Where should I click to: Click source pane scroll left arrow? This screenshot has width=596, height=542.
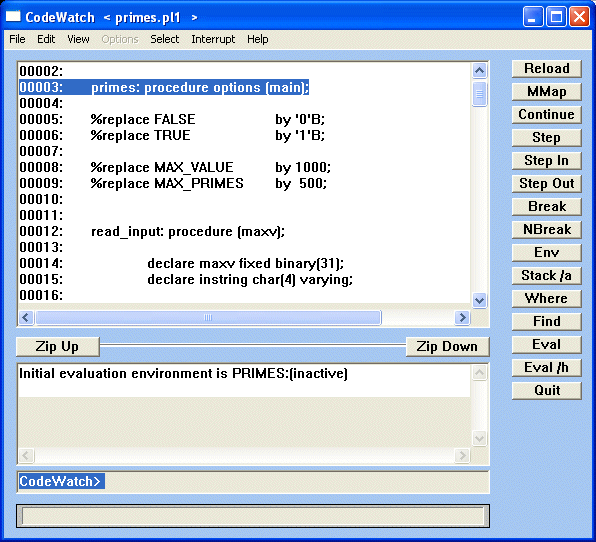pyautogui.click(x=26, y=317)
